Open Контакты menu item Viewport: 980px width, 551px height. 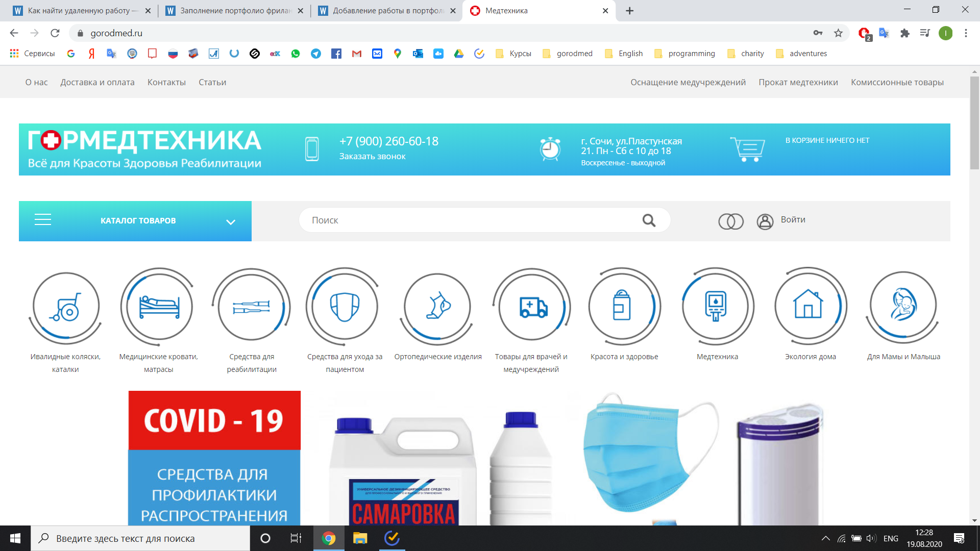[x=166, y=82]
